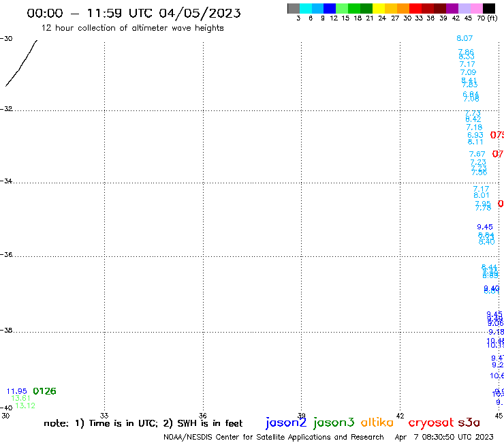504x443 pixels.
Task: Click the pink 70 ft legend swatch
Action: click(477, 8)
